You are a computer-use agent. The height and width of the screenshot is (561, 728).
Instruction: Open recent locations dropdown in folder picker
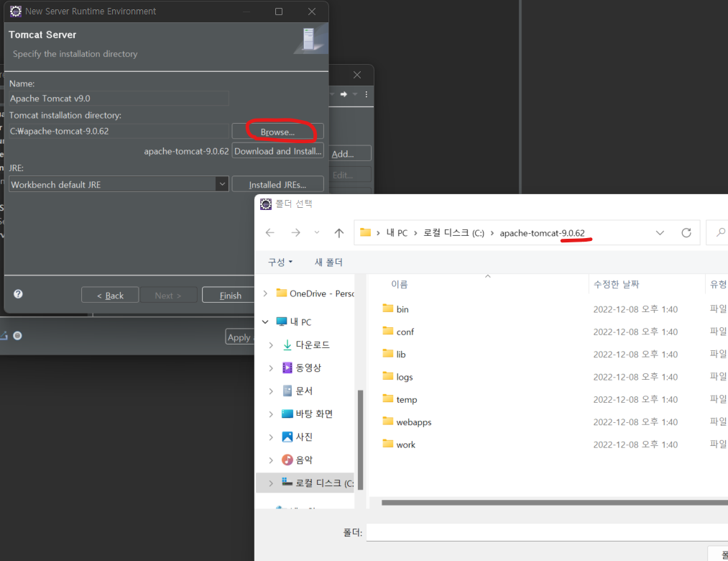317,232
